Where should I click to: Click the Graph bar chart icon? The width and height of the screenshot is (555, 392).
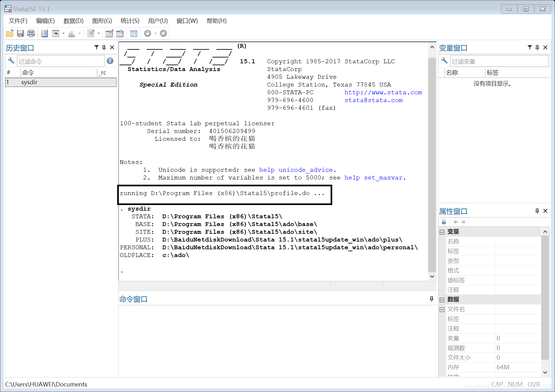(x=72, y=33)
